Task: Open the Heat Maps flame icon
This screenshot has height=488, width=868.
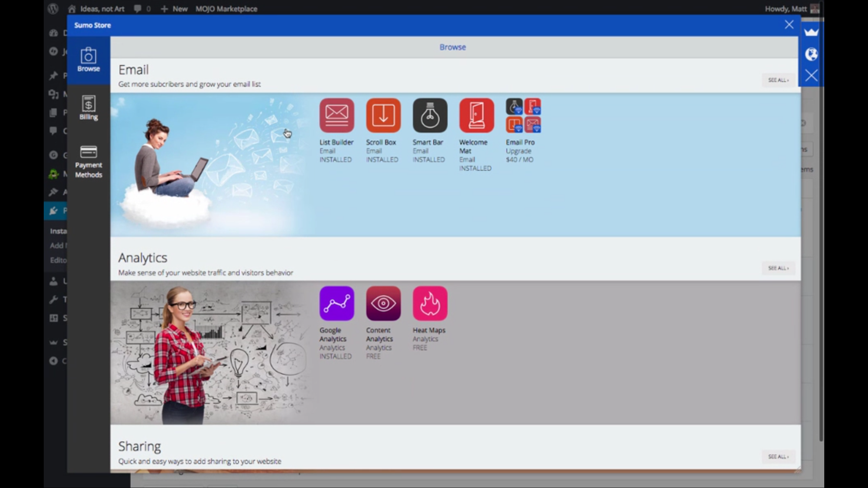Action: click(x=430, y=303)
